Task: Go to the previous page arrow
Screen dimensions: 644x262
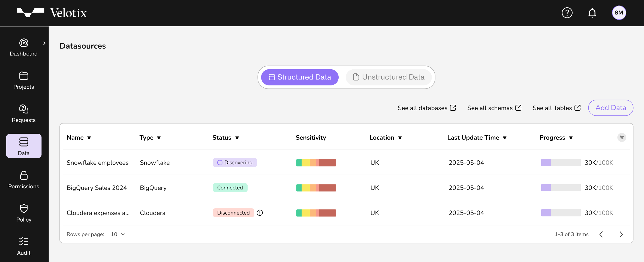Action: [x=601, y=234]
